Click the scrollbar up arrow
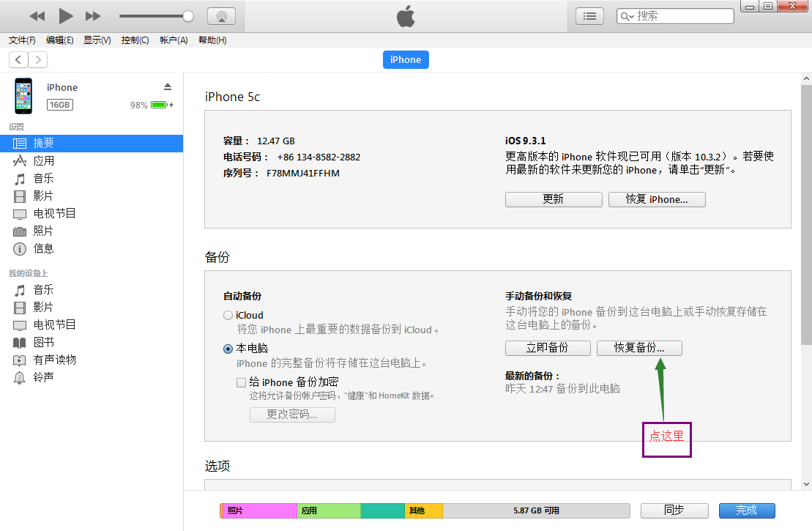This screenshot has width=812, height=531. [806, 79]
